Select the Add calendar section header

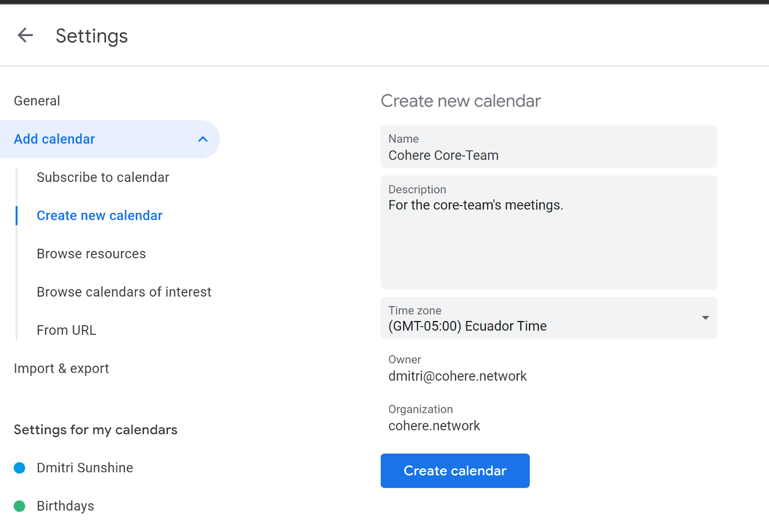[x=110, y=139]
